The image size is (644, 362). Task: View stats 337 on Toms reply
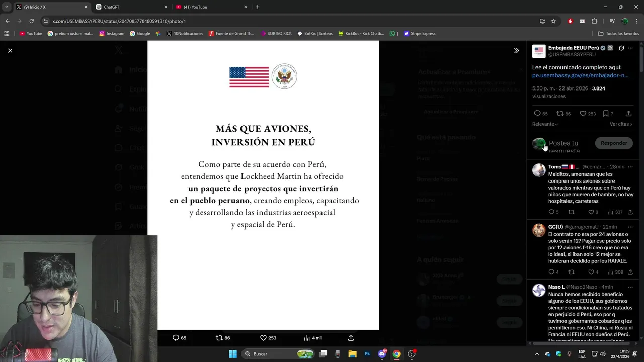(615, 212)
